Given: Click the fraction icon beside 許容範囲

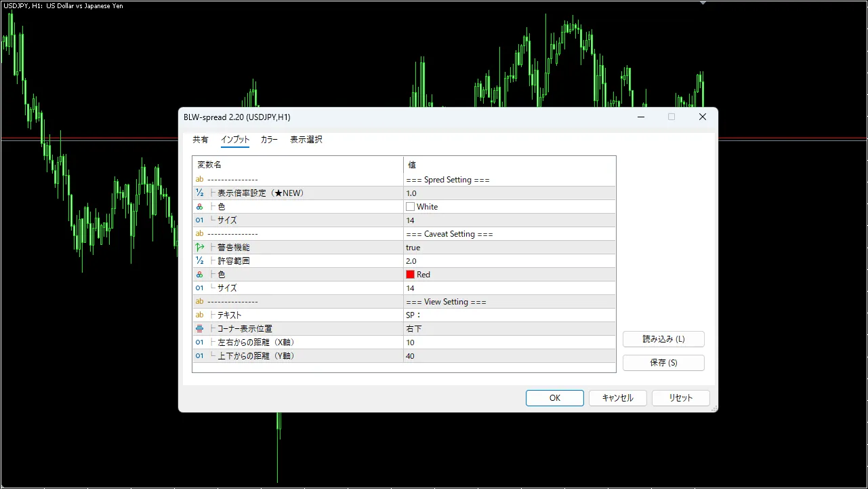Looking at the screenshot, I should click(x=199, y=261).
